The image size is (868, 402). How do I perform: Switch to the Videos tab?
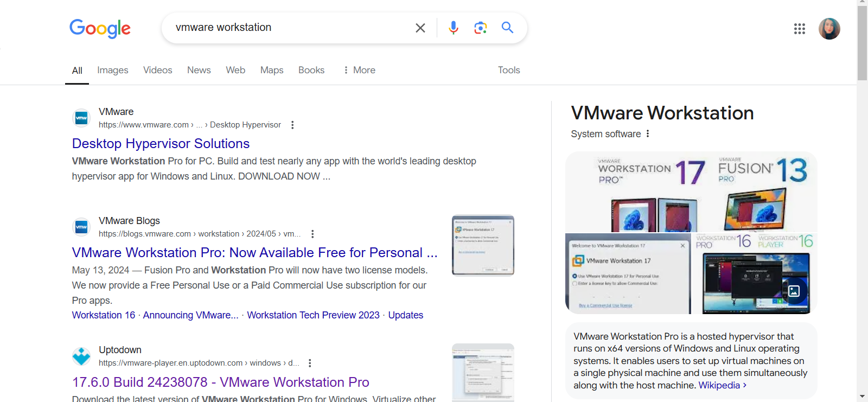[x=158, y=70]
